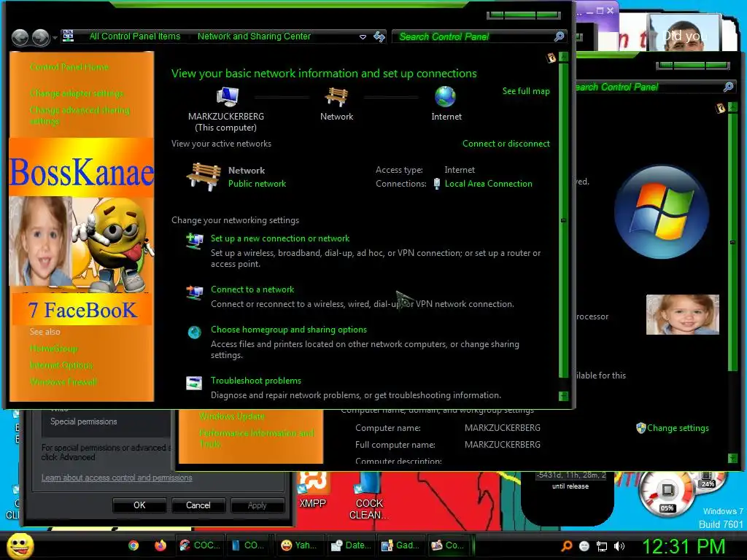Open Windows Update in System window
747x560 pixels.
point(231,416)
